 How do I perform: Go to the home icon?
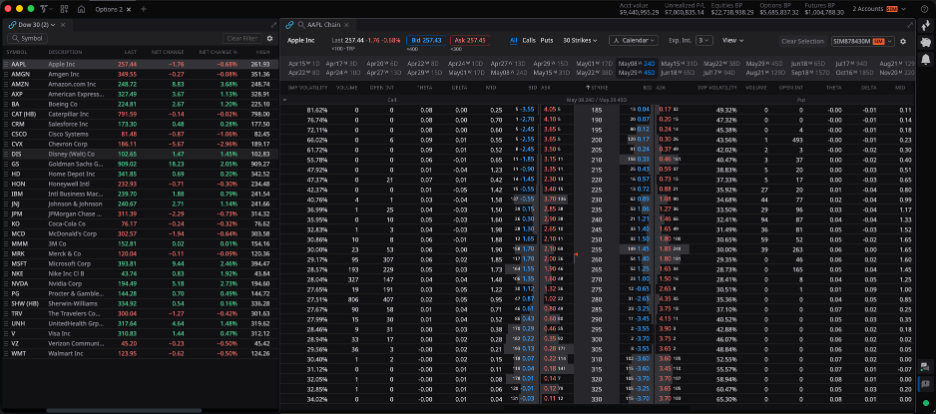pos(81,9)
